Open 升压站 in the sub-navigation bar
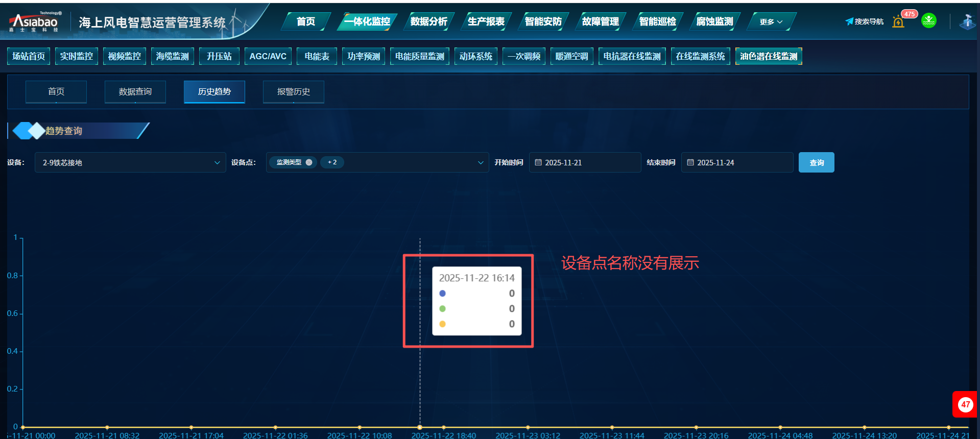 [219, 56]
